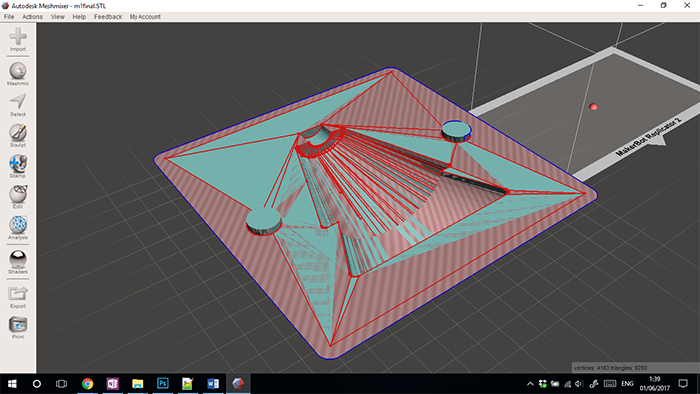
Task: Launch the Analysis tool
Action: 18,225
